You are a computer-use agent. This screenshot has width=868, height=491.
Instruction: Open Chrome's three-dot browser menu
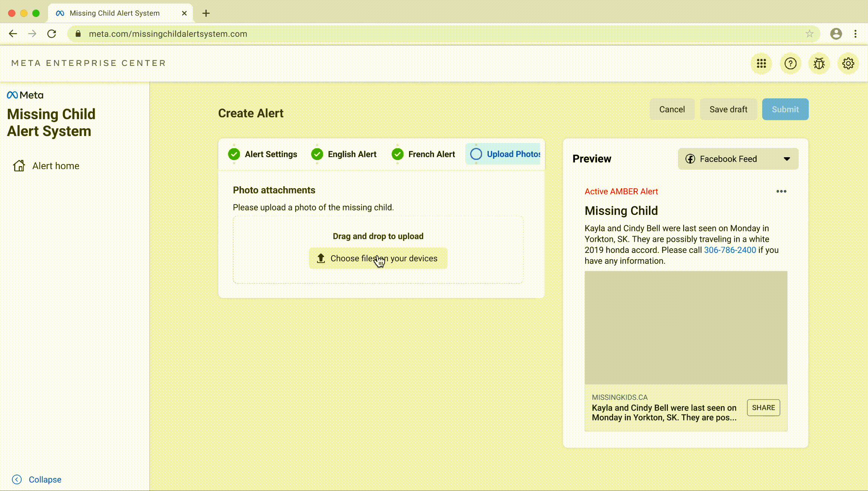point(855,34)
